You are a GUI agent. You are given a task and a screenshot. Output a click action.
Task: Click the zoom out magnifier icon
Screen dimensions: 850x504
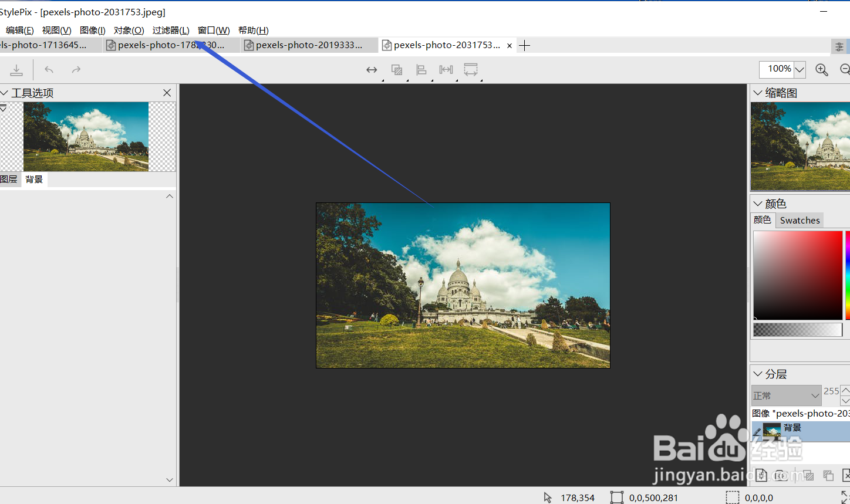pyautogui.click(x=845, y=70)
